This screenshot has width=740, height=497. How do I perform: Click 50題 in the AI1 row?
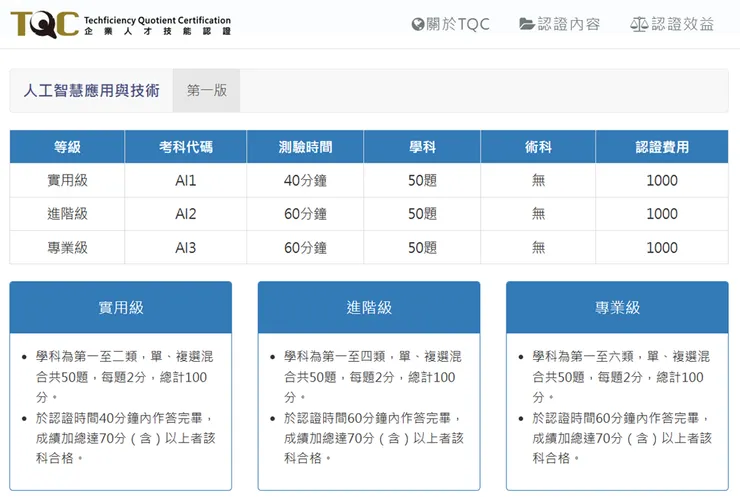(x=422, y=180)
